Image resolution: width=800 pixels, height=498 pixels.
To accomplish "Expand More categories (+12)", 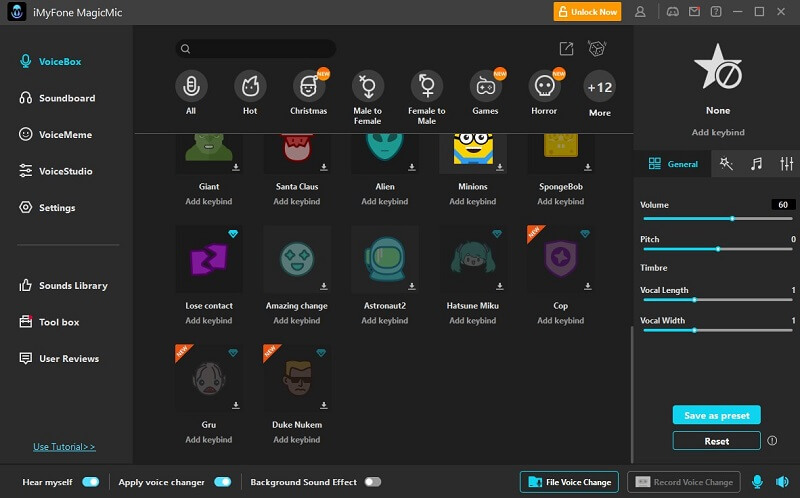I will click(599, 94).
